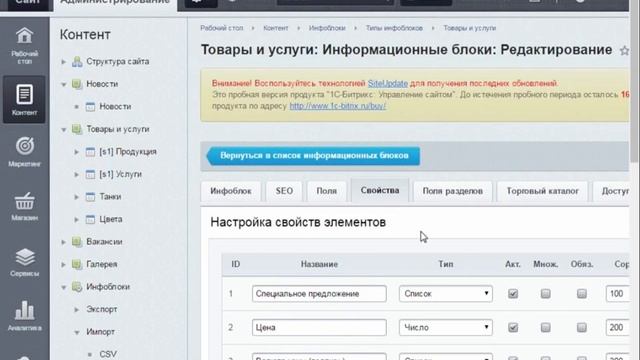Click the Танки infoblock icon
This screenshot has width=640, height=360.
point(90,197)
